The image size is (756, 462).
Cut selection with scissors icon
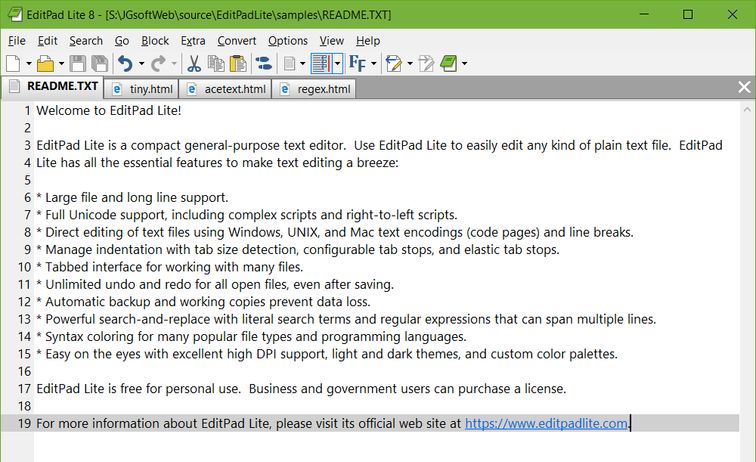(x=194, y=63)
